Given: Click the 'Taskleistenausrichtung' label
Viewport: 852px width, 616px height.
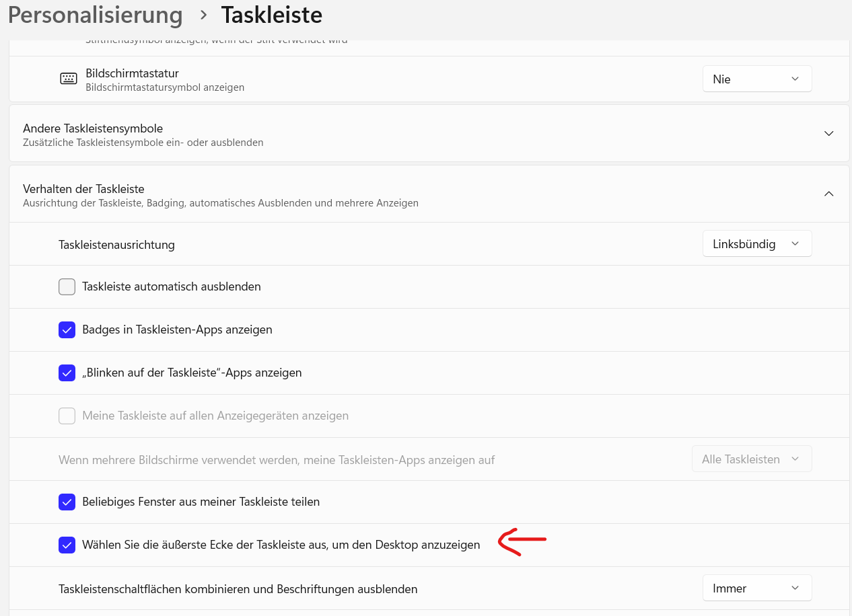Looking at the screenshot, I should tap(116, 245).
